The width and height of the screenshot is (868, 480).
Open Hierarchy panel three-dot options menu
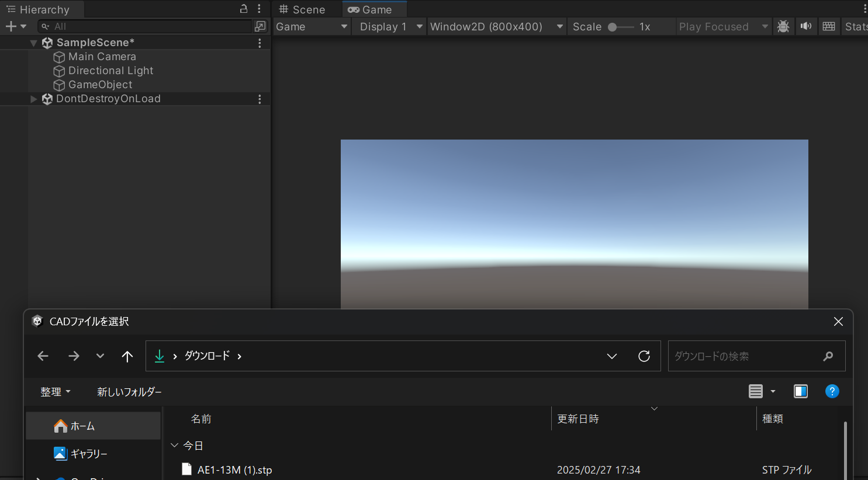point(259,9)
